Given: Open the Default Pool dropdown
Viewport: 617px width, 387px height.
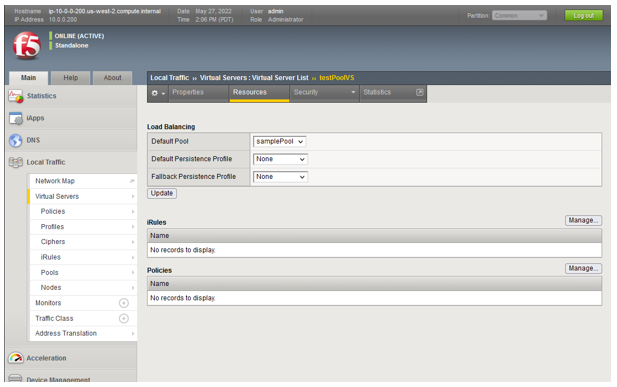Looking at the screenshot, I should click(279, 141).
